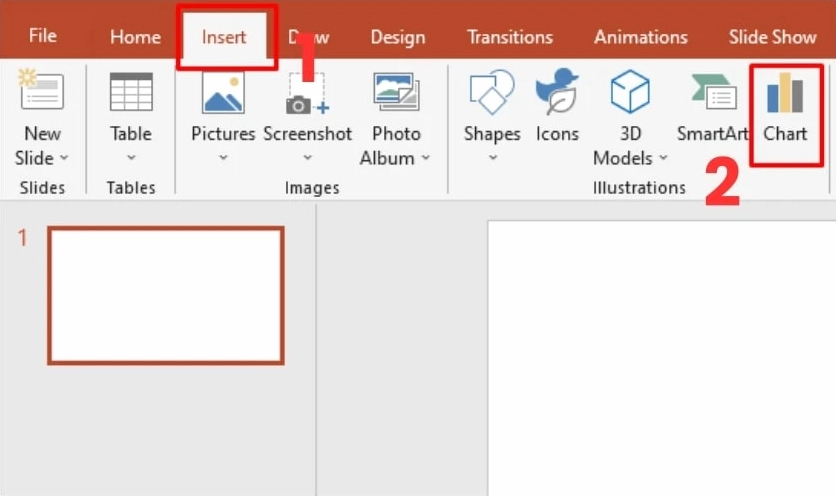The width and height of the screenshot is (836, 496).
Task: Expand the Screenshot dropdown chevron
Action: (x=308, y=158)
